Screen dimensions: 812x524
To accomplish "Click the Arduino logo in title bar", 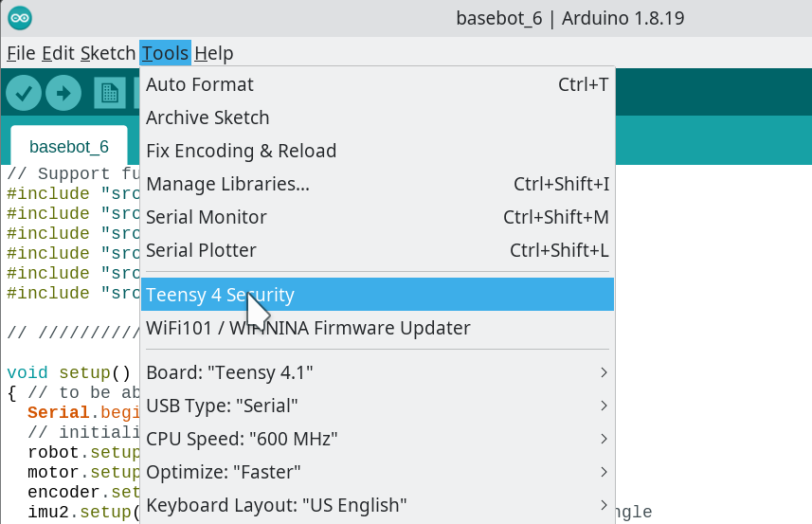I will (19, 18).
